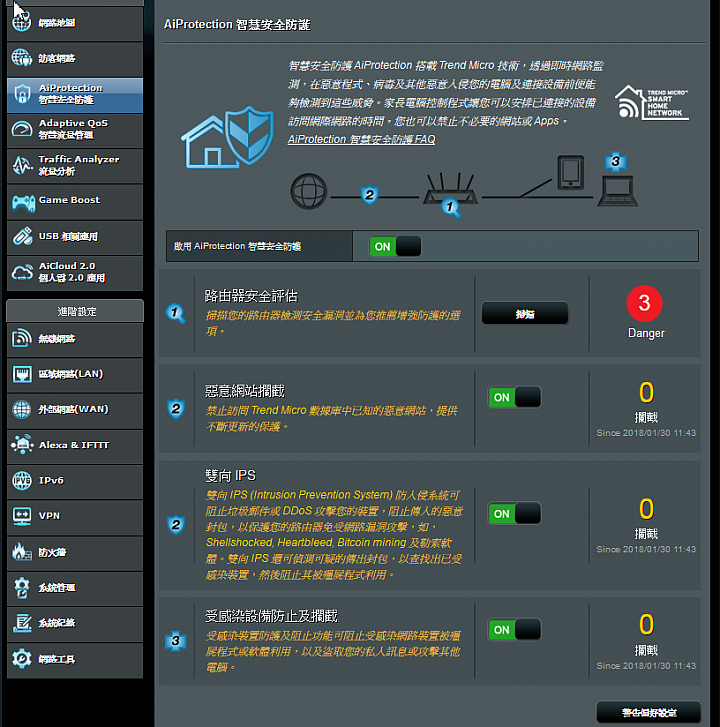Click the 惡意網站攔截 title text
This screenshot has height=727, width=720.
245,391
